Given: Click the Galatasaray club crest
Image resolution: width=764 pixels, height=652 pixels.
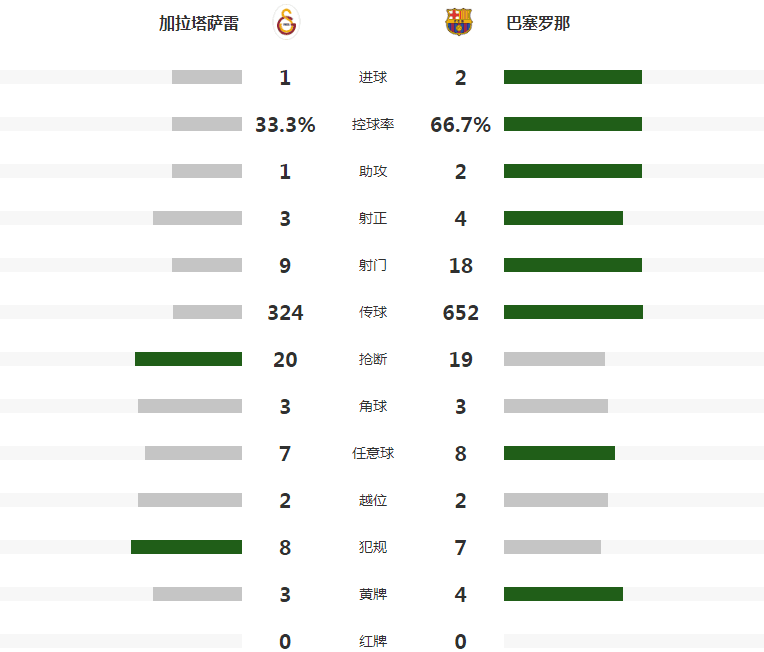Looking at the screenshot, I should coord(285,22).
